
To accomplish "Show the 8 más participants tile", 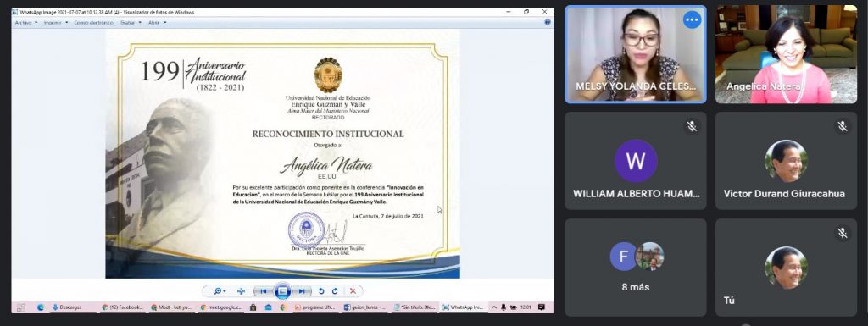I will 636,267.
